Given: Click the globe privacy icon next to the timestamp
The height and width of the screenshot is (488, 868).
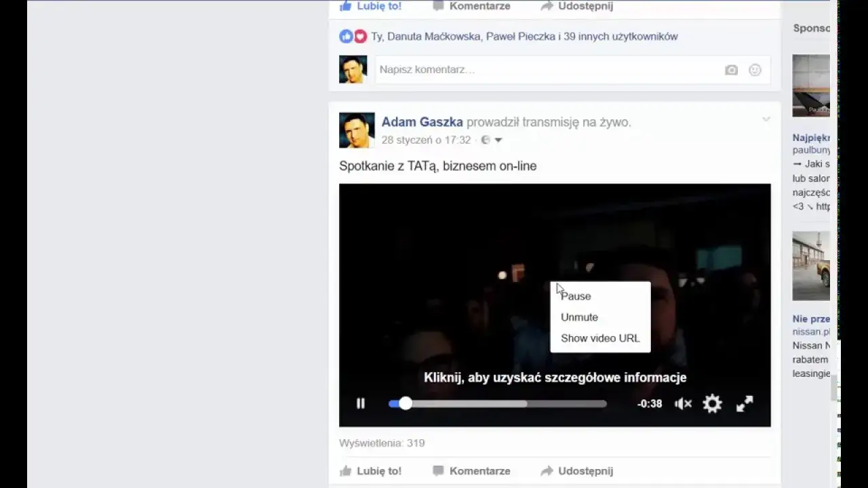Looking at the screenshot, I should click(486, 140).
